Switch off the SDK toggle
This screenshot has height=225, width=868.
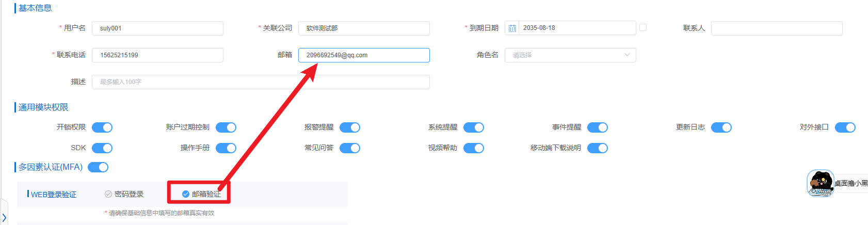click(x=102, y=148)
